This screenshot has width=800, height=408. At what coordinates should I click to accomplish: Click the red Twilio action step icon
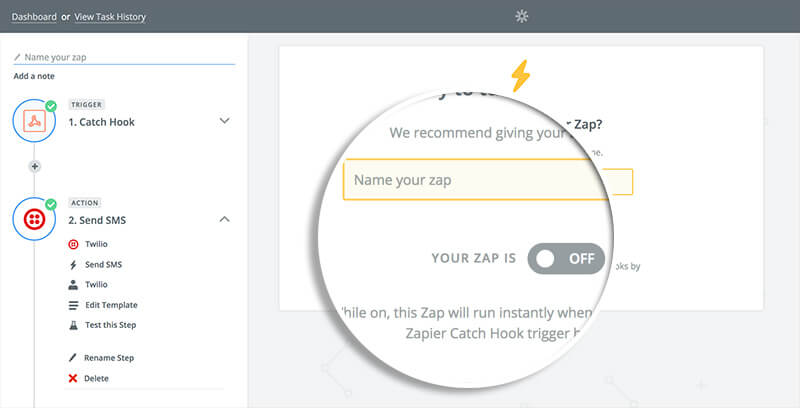tap(34, 219)
